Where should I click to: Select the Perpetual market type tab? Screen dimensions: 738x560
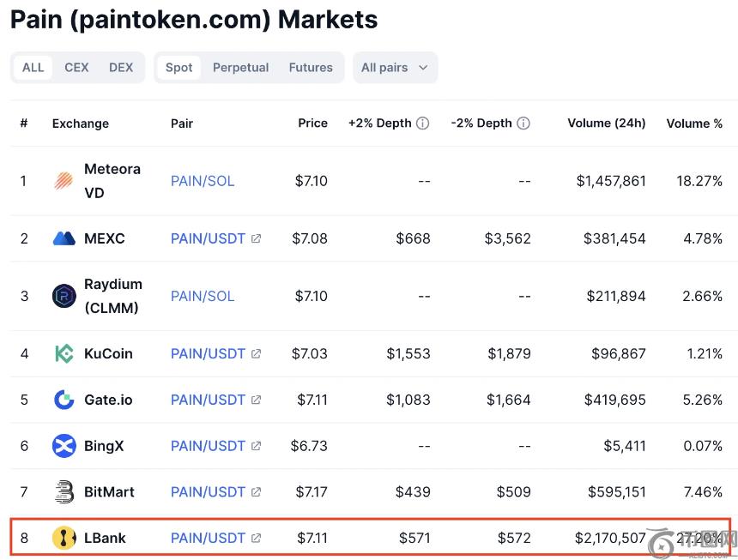tap(240, 68)
